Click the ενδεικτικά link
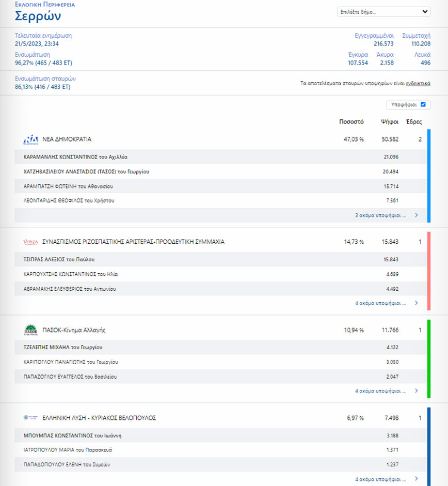 click(418, 83)
